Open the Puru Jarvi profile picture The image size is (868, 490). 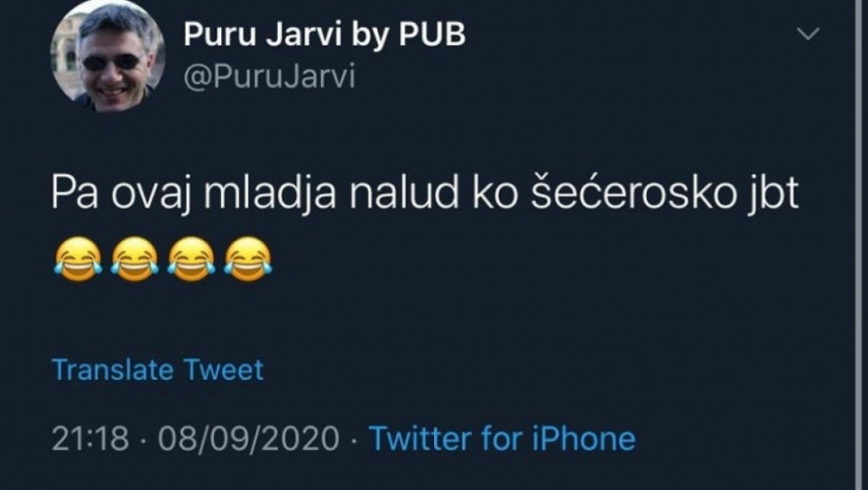[x=107, y=55]
